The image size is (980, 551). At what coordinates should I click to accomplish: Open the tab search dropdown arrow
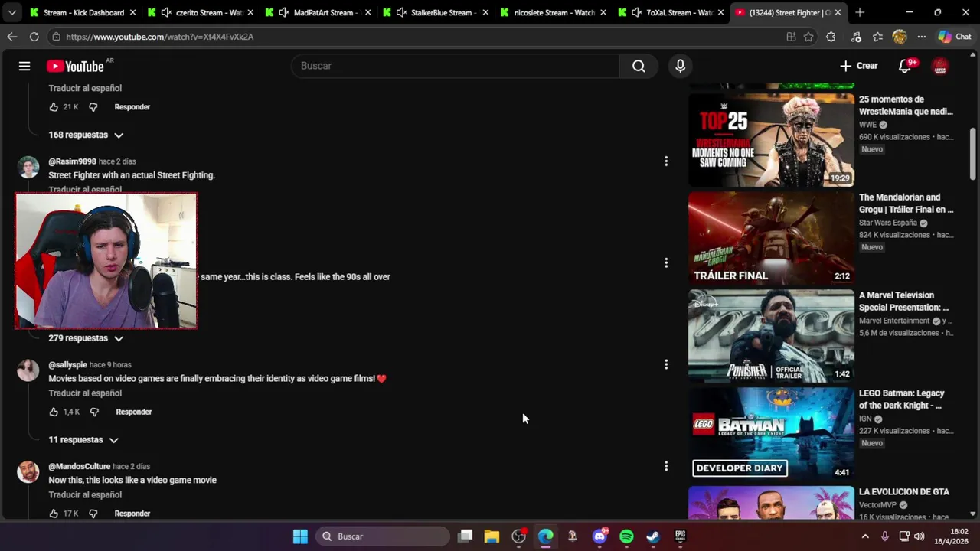click(11, 12)
